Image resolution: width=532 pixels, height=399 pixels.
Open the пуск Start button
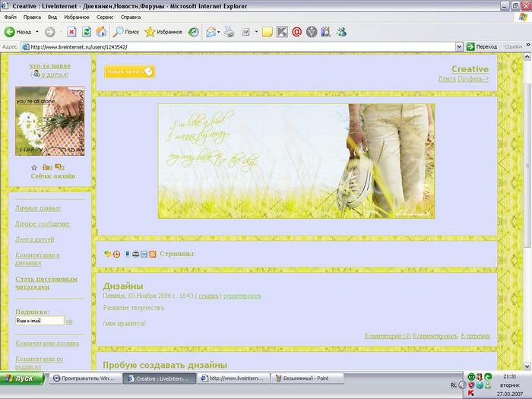pos(22,378)
